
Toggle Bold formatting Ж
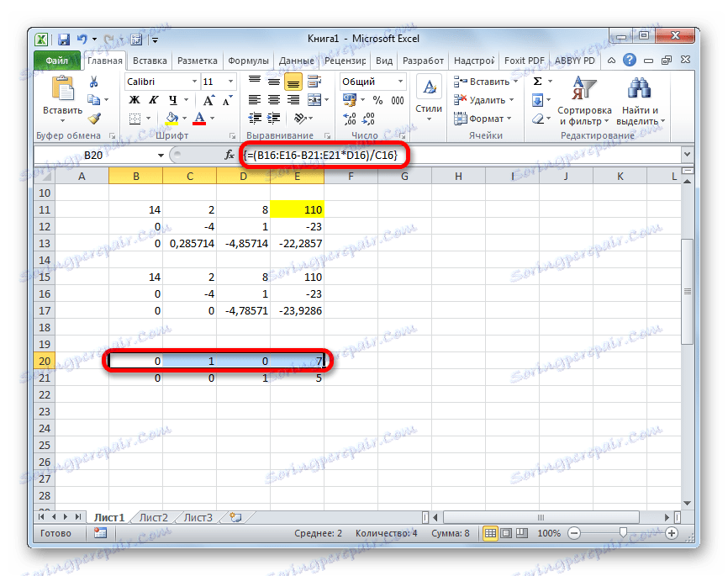[135, 100]
